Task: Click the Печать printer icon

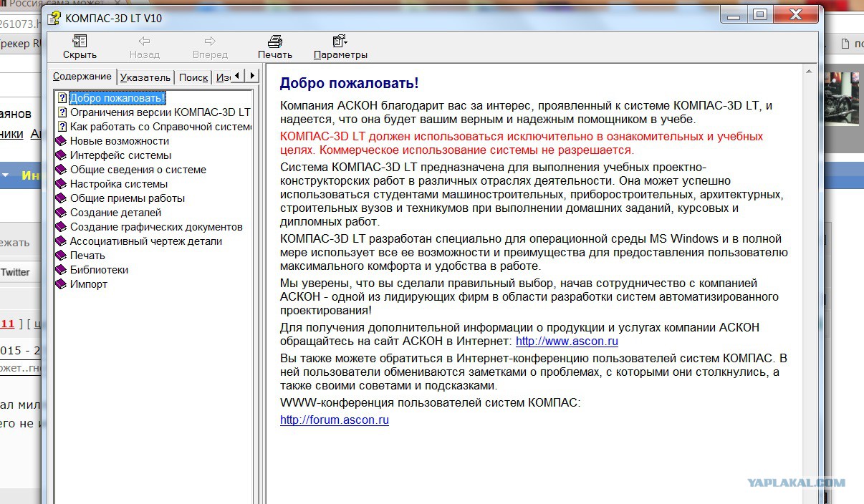Action: (275, 42)
